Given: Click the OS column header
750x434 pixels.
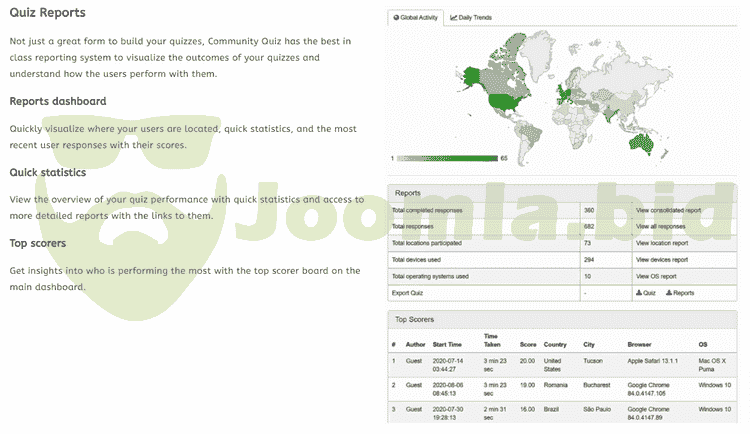Looking at the screenshot, I should (x=703, y=345).
